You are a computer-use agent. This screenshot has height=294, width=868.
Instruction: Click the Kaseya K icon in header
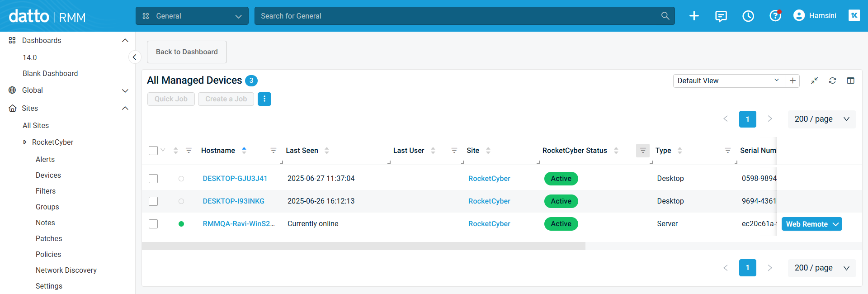click(x=854, y=15)
